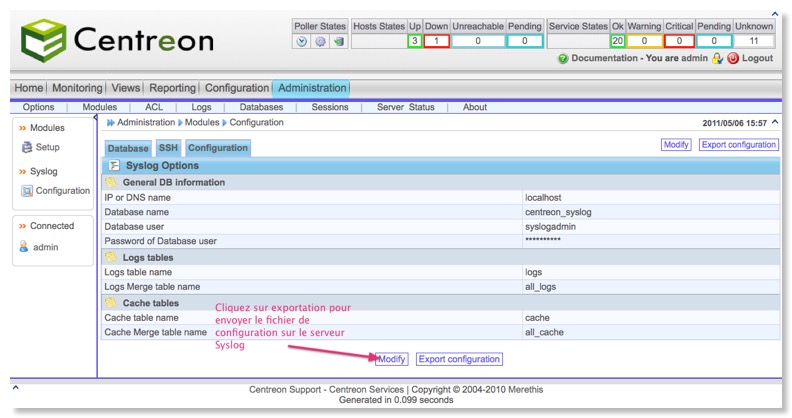Switch to the SSH tab
This screenshot has width=792, height=418.
coord(167,148)
